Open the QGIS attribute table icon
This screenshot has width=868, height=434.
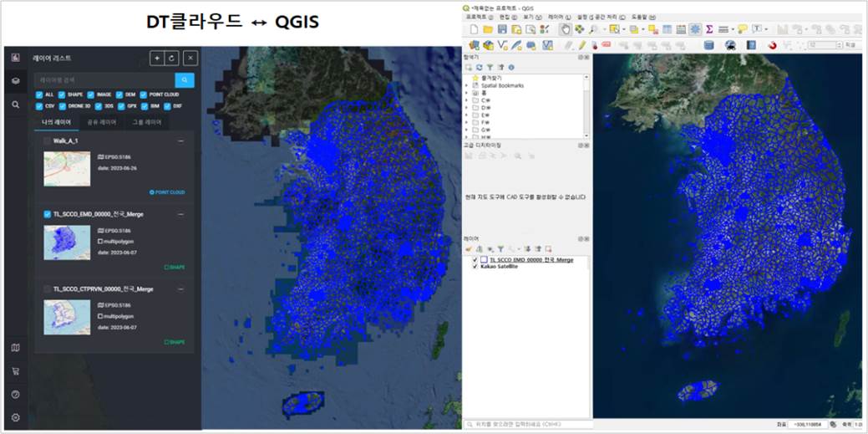tap(667, 29)
